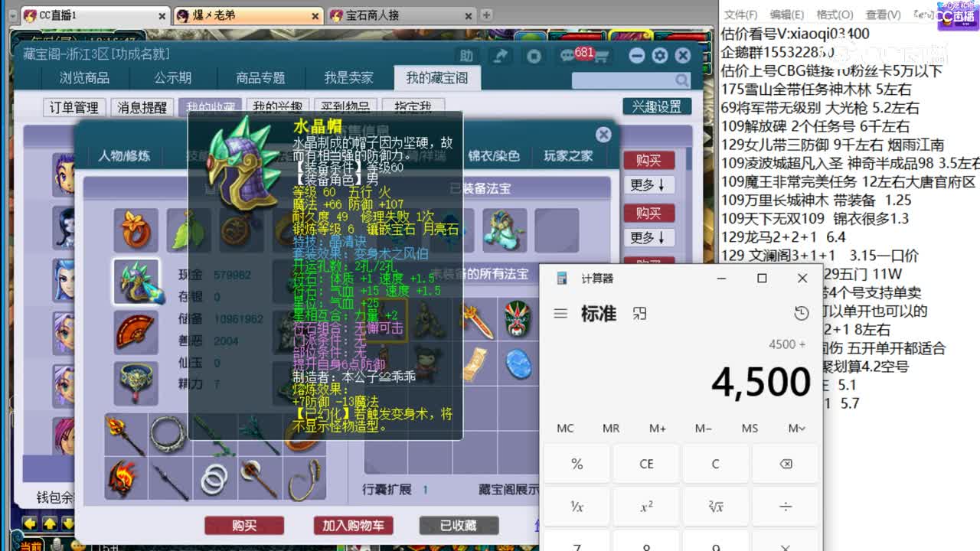Viewport: 980px width, 551px height.
Task: Switch to the 我是卖家 tab
Action: 349,78
